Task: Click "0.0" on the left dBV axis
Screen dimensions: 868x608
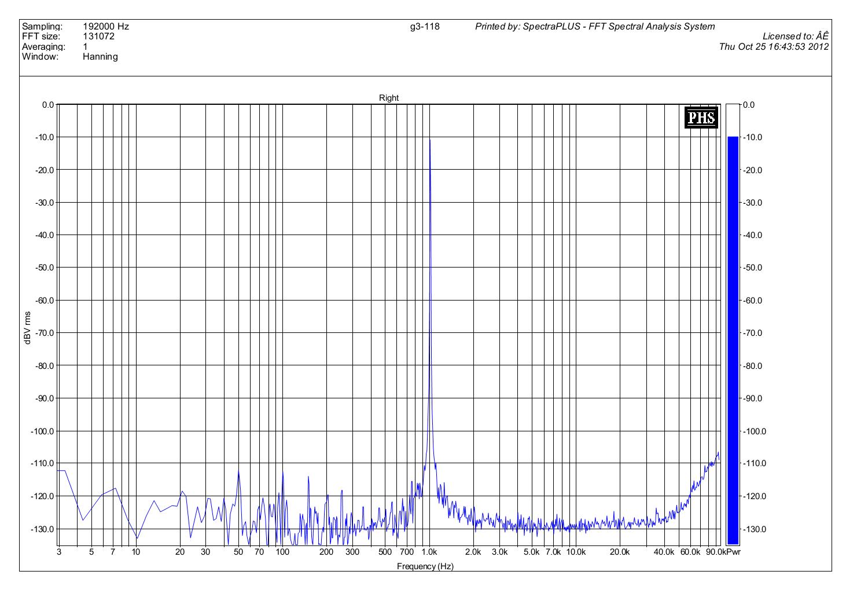Action: pos(47,105)
